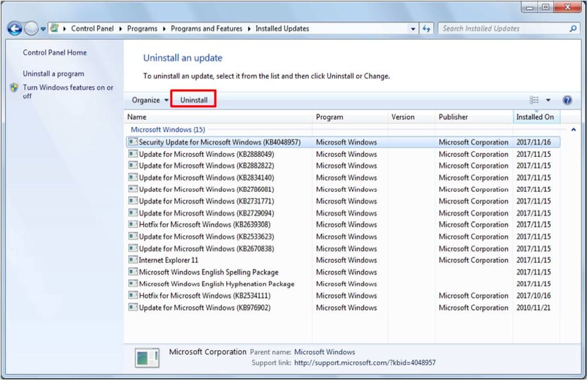Click the icon beside English Hyphenation Package

pyautogui.click(x=133, y=283)
